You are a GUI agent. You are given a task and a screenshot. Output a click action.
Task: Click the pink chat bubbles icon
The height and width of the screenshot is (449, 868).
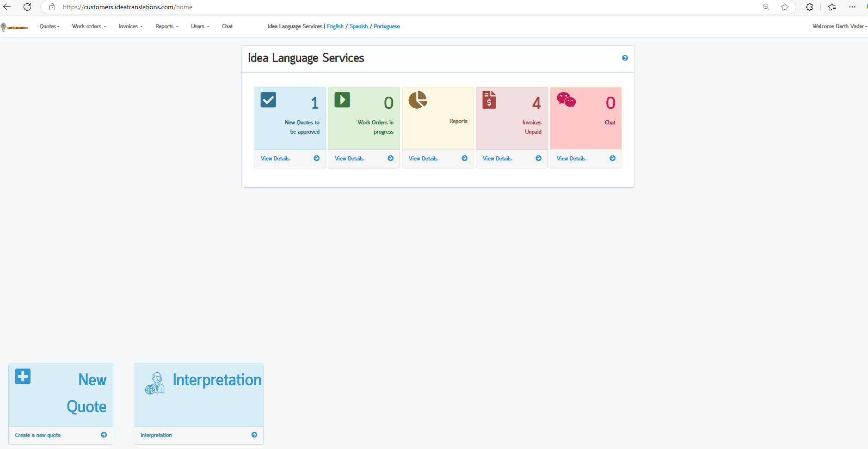(x=566, y=99)
